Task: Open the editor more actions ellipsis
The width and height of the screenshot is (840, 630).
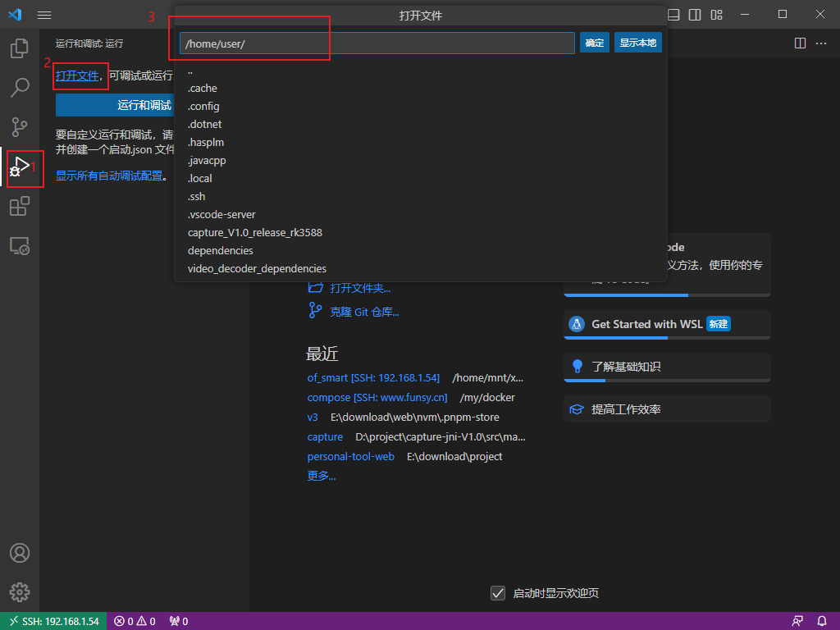Action: tap(821, 43)
